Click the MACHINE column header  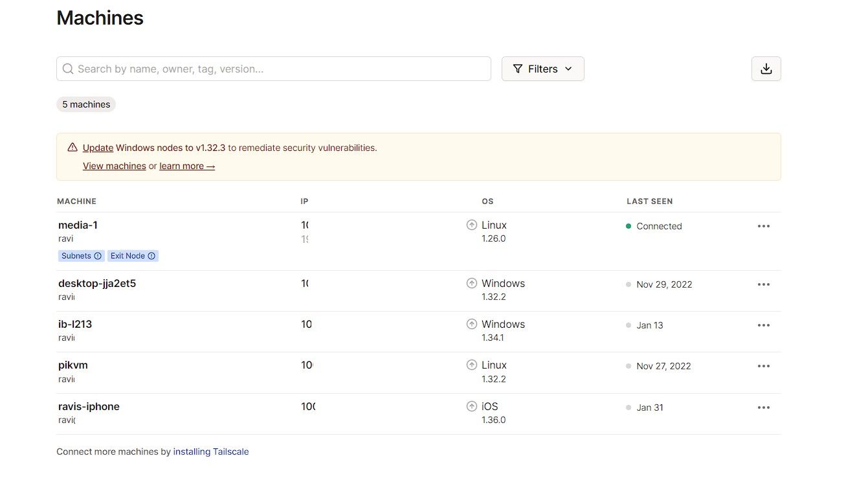click(76, 201)
